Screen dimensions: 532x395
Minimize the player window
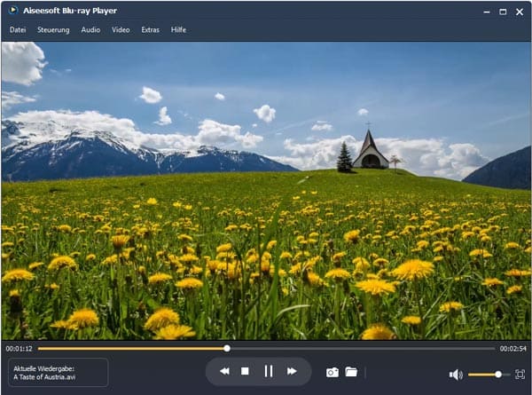[x=486, y=12]
